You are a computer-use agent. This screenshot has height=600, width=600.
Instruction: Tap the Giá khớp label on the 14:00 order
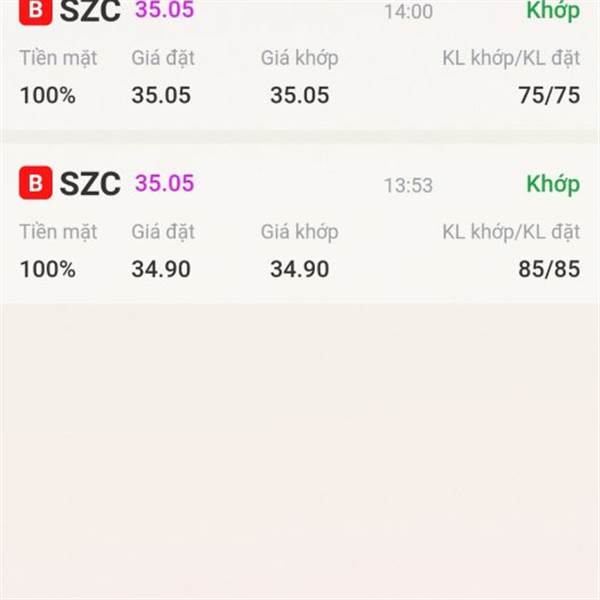point(299,58)
